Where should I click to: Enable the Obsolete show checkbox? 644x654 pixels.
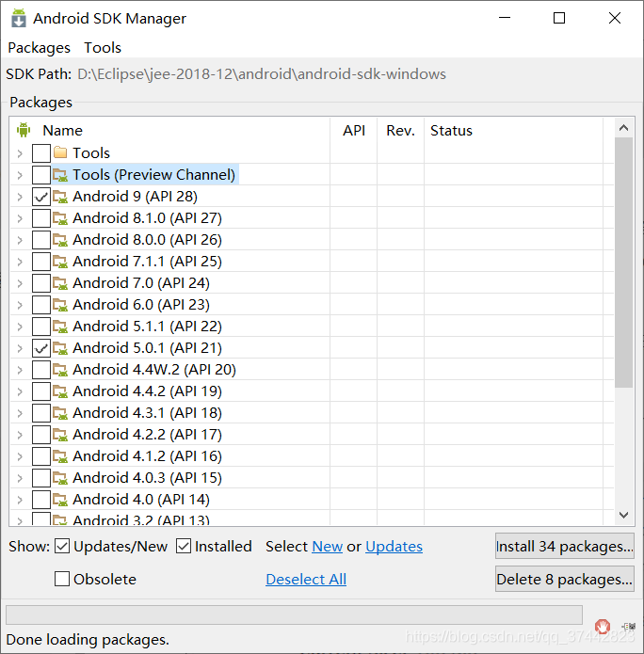pyautogui.click(x=62, y=579)
